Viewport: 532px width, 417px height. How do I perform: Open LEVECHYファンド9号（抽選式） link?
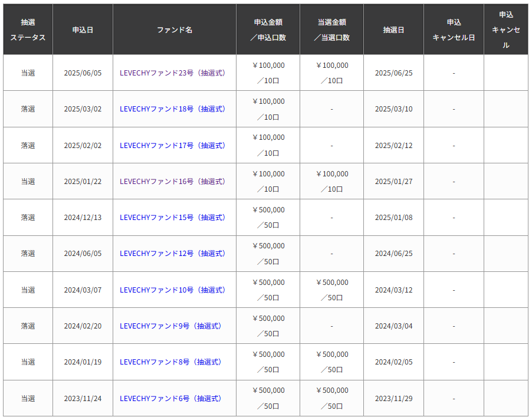[x=170, y=326]
